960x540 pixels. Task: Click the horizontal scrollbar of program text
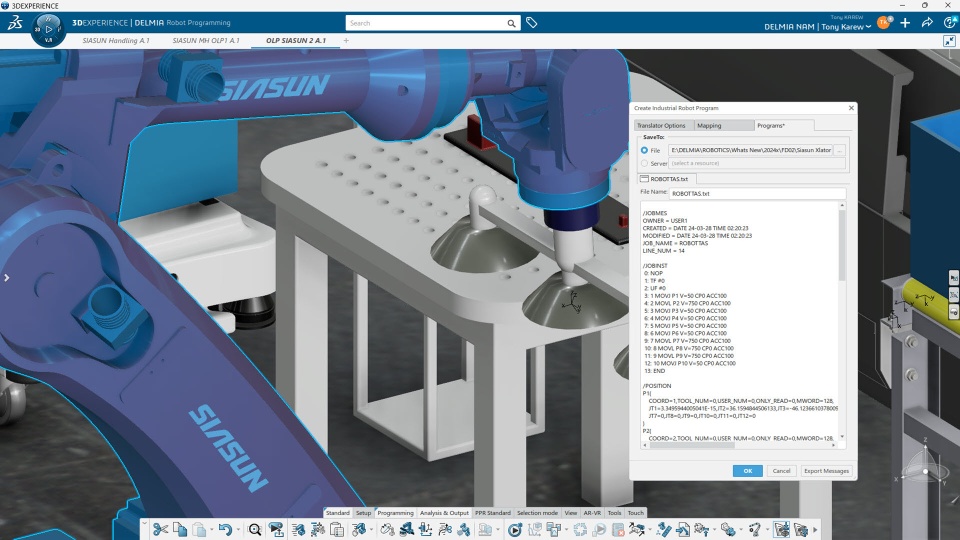click(x=692, y=445)
